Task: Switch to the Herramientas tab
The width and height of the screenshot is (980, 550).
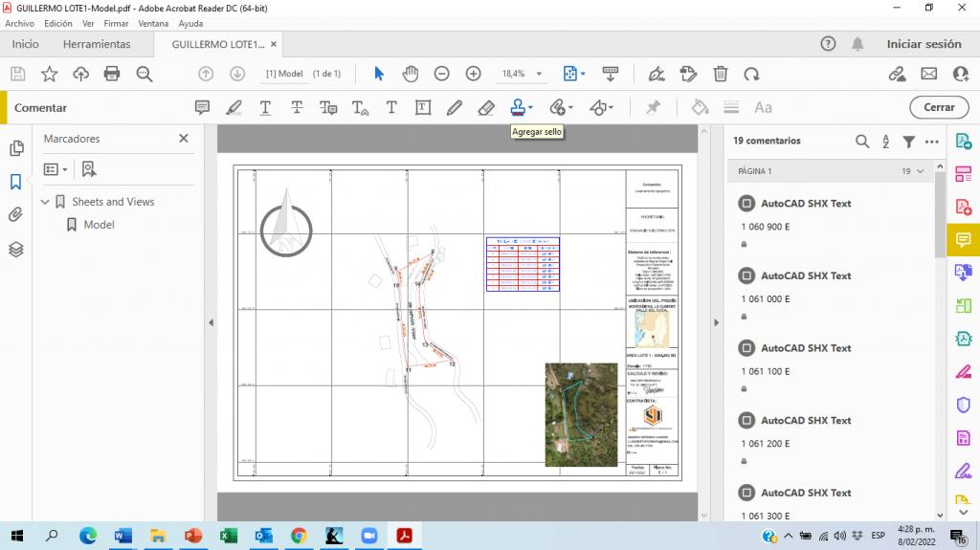Action: (97, 44)
